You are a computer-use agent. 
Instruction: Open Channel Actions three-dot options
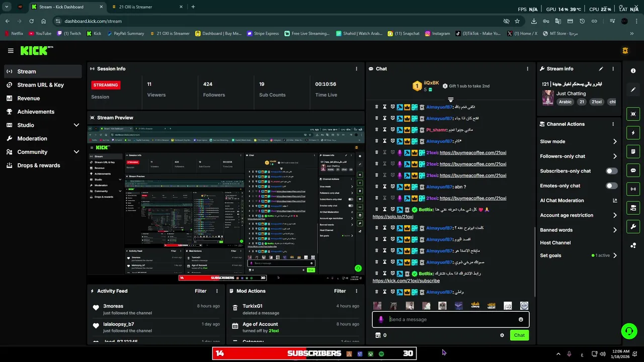(613, 124)
